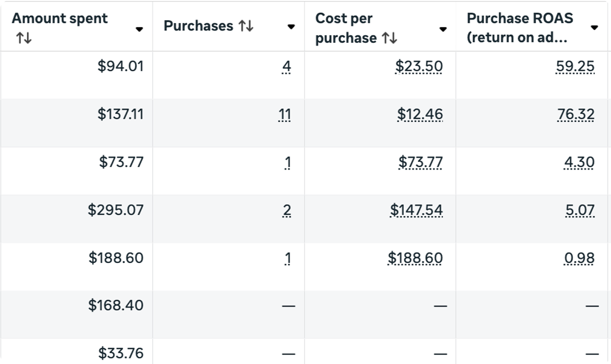Open the Amount spent column dropdown
This screenshot has width=611, height=364.
(x=139, y=29)
